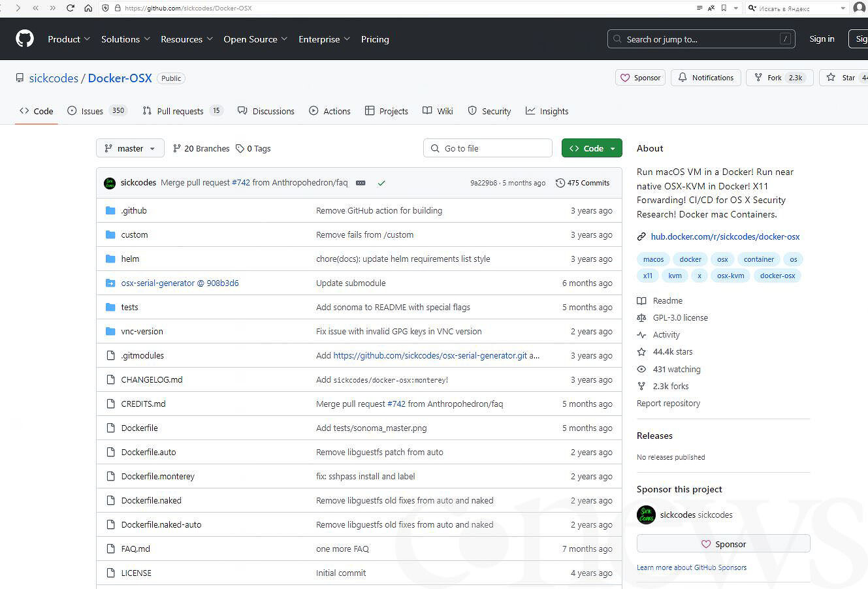Open browser profile avatar icon
This screenshot has width=868, height=589.
click(x=859, y=8)
